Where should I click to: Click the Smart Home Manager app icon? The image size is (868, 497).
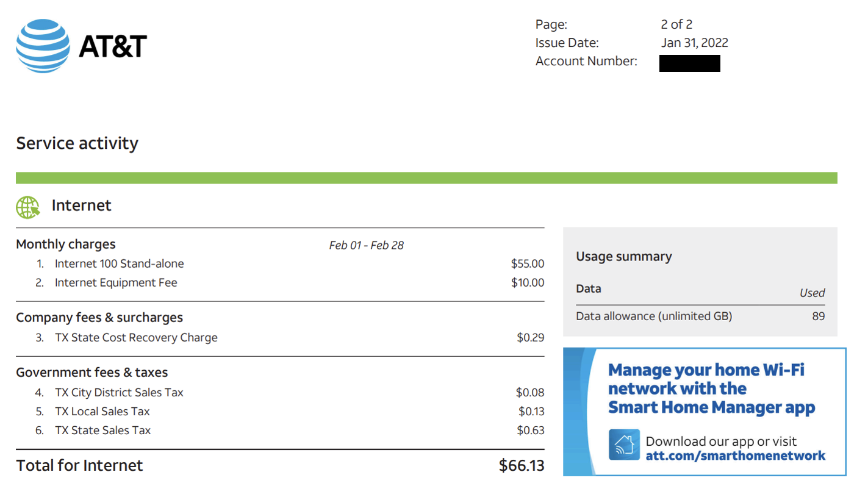point(624,445)
